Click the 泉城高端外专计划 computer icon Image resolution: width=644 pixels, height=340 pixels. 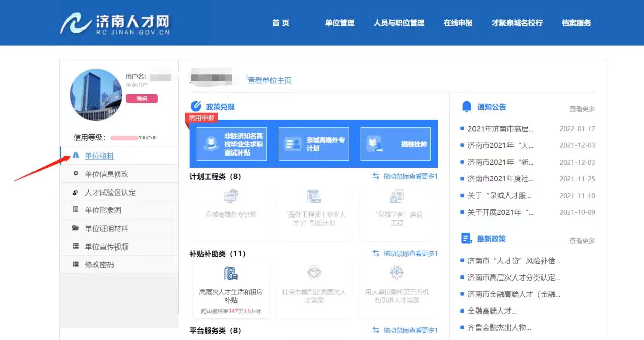click(x=231, y=196)
